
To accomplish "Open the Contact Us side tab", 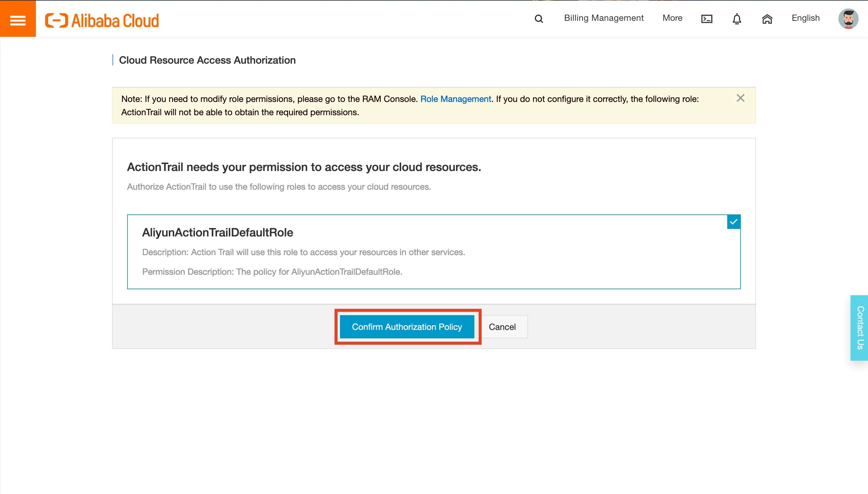I will (x=859, y=328).
